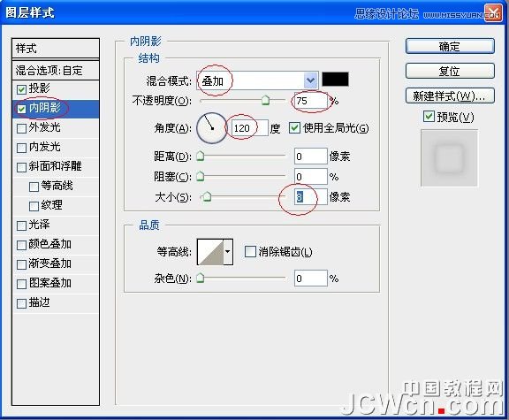Enable the 渐变叠加 checkbox
509x420 pixels.
21,264
